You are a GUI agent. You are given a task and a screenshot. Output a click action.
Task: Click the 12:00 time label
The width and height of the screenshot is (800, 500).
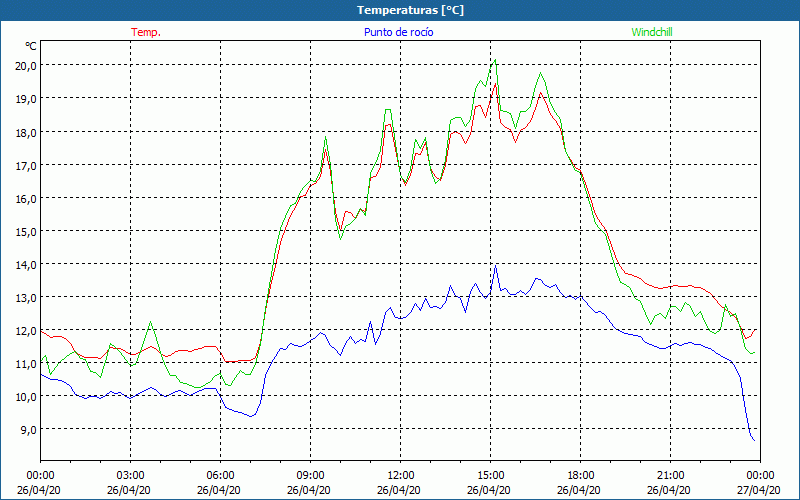(401, 476)
